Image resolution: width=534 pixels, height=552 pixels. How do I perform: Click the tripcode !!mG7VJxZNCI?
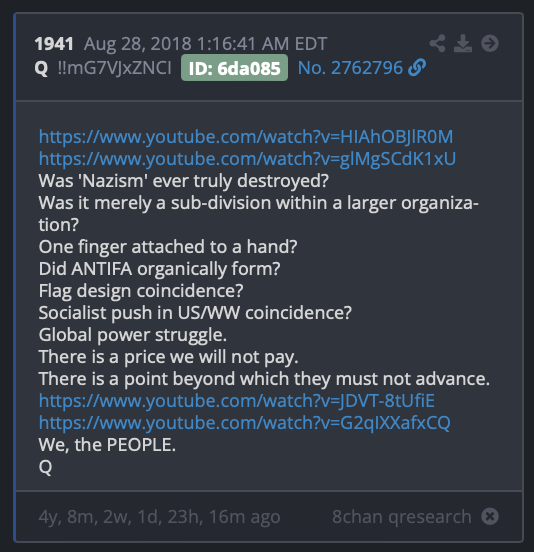pos(114,68)
